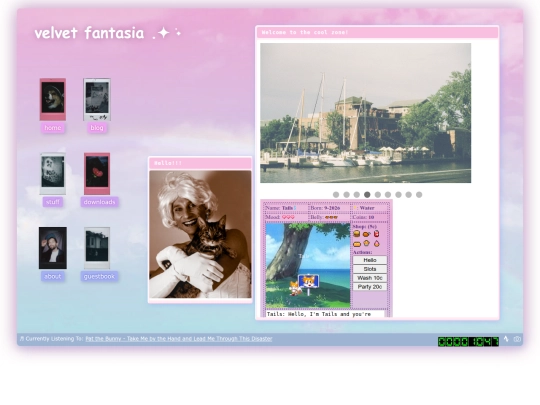
Task: Click the 'blog' label link
Action: point(97,128)
